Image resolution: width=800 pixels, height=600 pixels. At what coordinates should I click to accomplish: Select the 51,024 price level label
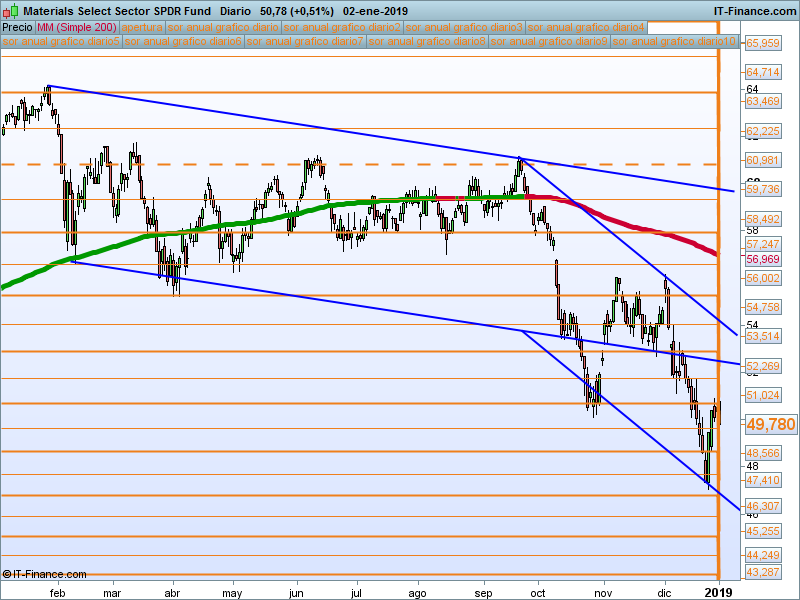coord(763,395)
